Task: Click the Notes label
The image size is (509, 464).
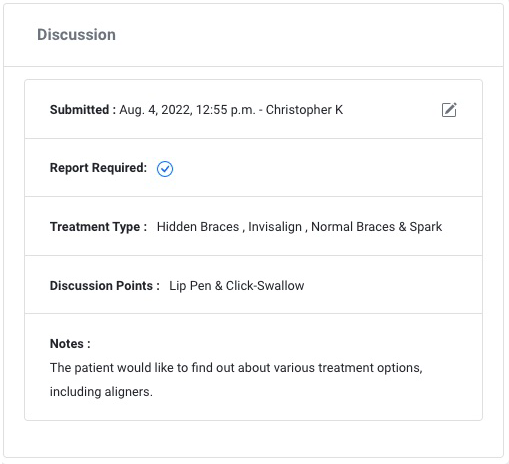Action: pyautogui.click(x=70, y=344)
